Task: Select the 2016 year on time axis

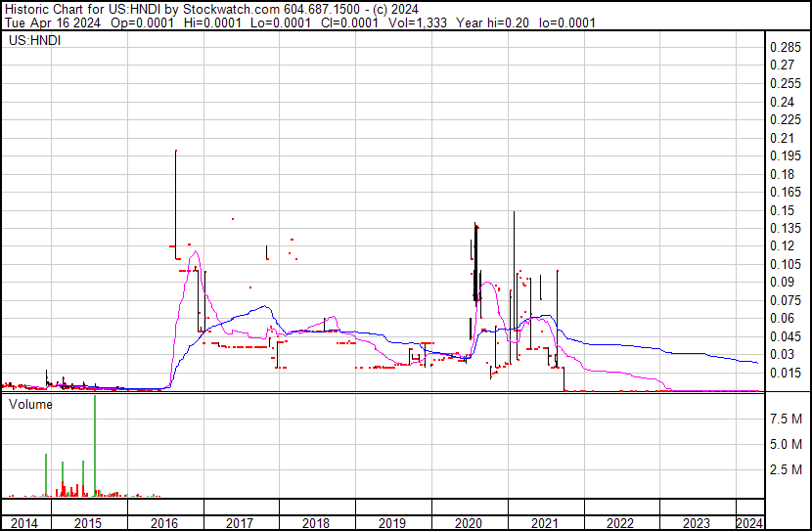Action: coord(164,523)
